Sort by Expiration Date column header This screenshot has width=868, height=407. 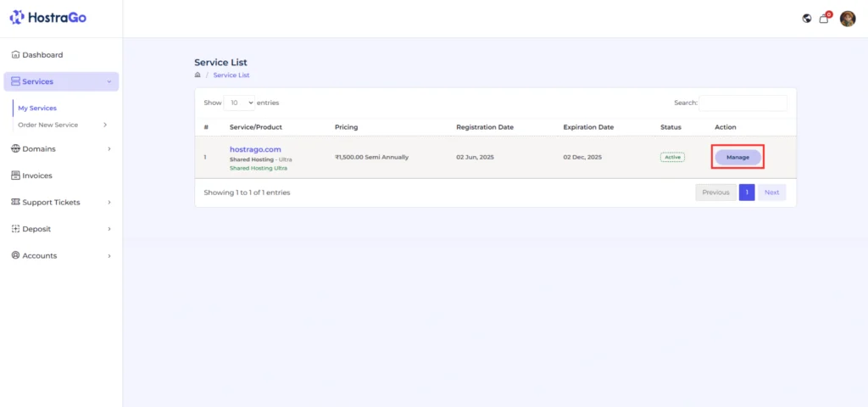tap(588, 127)
